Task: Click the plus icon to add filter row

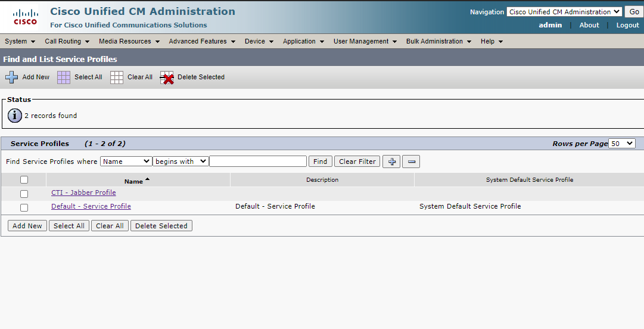Action: click(x=391, y=162)
